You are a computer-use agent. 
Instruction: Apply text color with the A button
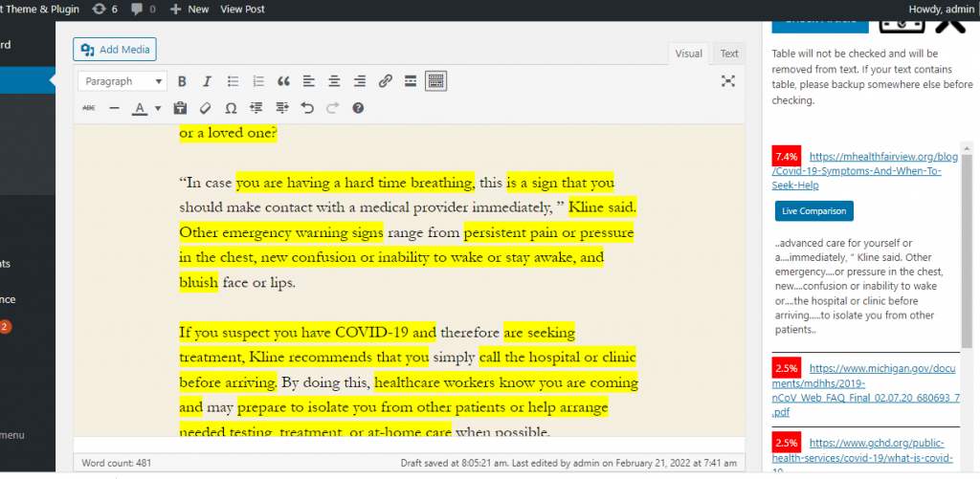140,108
